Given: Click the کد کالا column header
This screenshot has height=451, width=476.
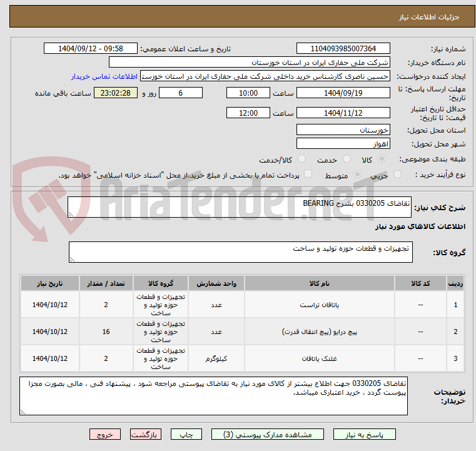Looking at the screenshot, I should coord(420,283).
